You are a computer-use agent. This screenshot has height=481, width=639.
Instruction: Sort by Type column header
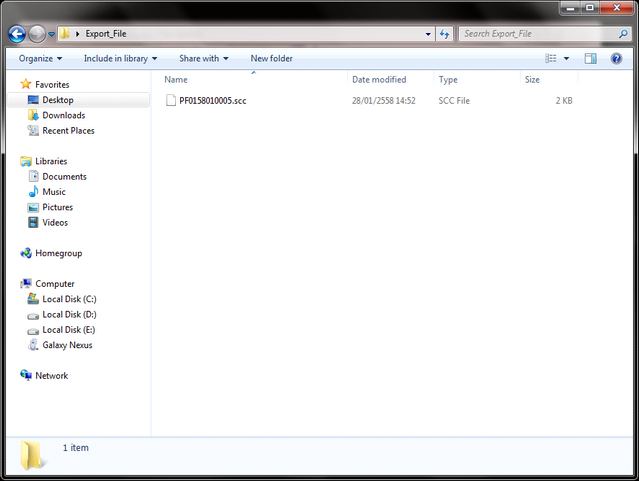click(448, 79)
